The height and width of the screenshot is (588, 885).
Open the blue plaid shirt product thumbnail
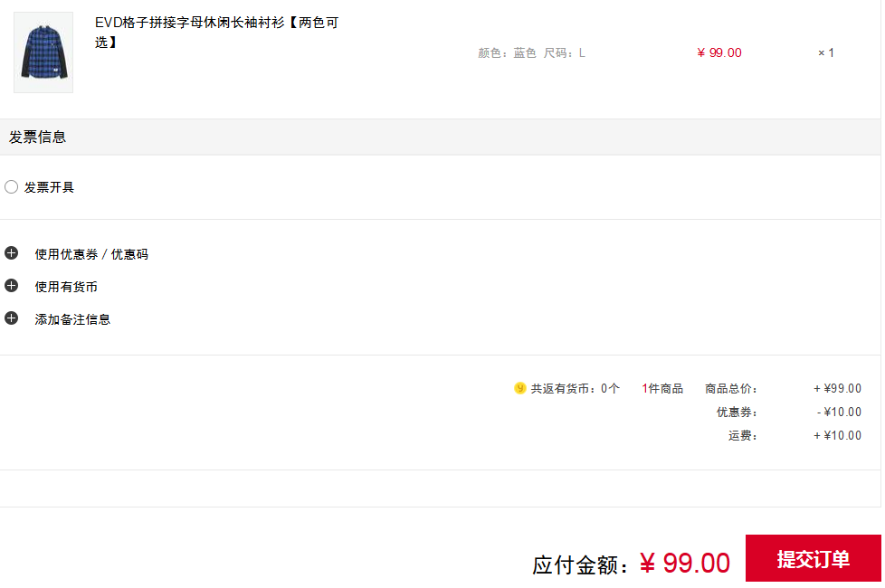pos(43,52)
